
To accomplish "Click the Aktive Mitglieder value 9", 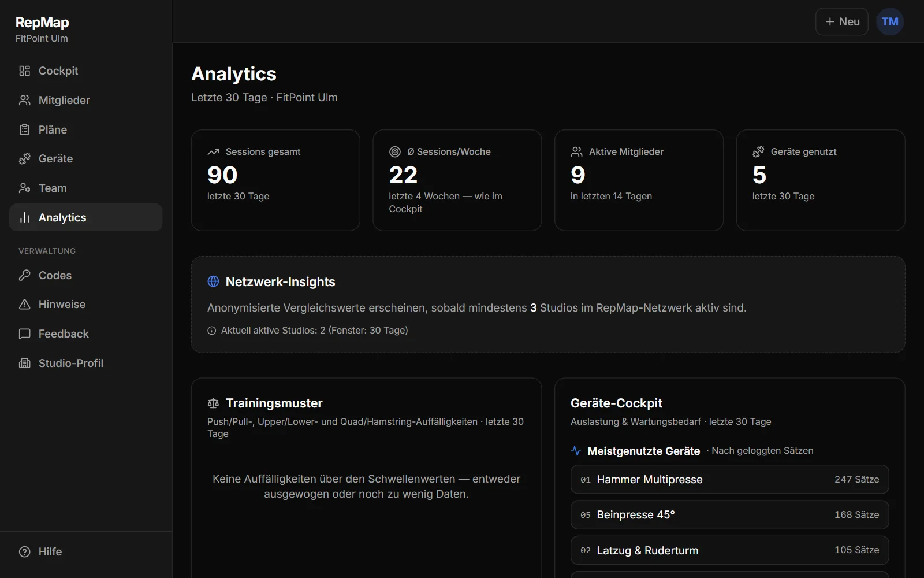I will [578, 175].
